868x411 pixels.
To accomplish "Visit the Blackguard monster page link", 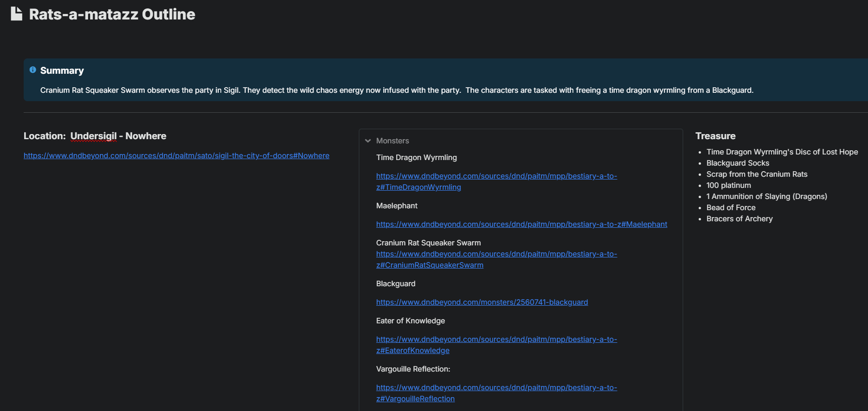I will pos(482,302).
